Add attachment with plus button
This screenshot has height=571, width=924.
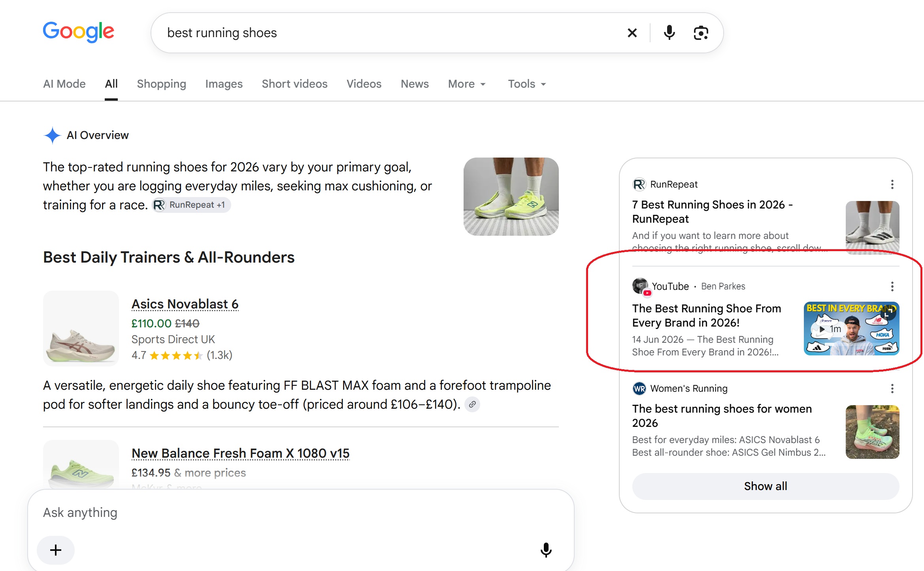point(56,550)
